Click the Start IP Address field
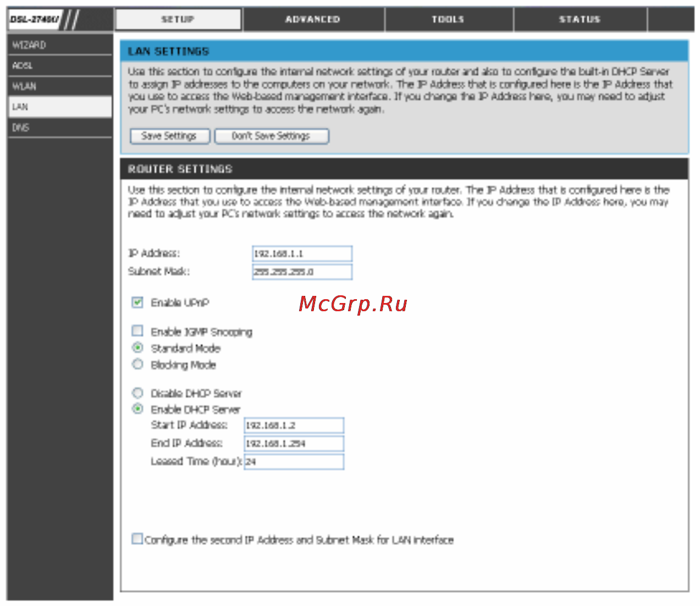The width and height of the screenshot is (700, 606). pos(294,426)
